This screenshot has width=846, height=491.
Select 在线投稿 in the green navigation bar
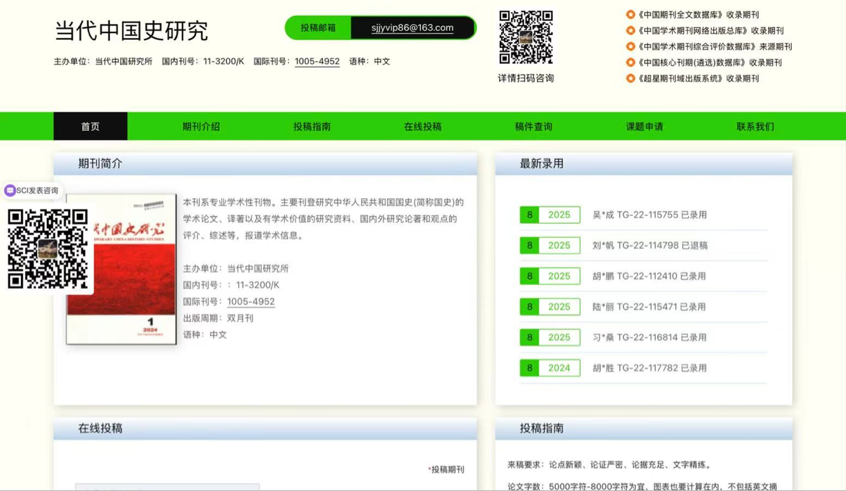tap(422, 127)
